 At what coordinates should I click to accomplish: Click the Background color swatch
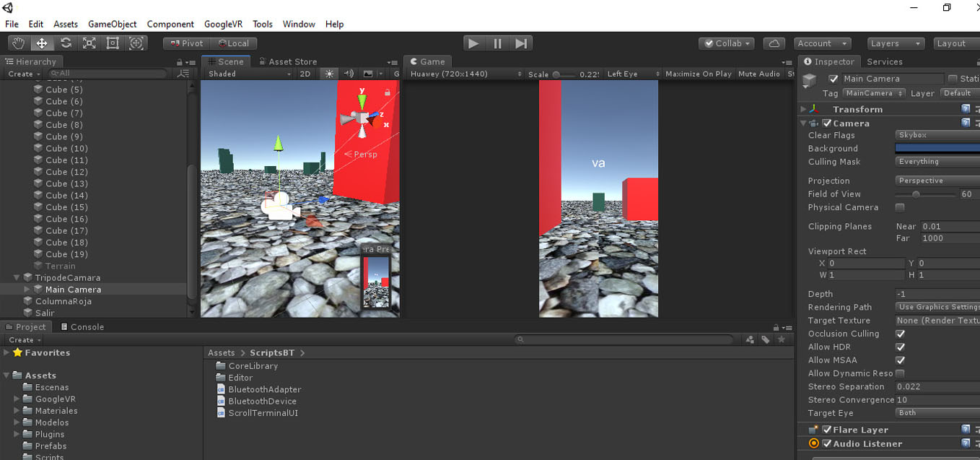point(937,149)
